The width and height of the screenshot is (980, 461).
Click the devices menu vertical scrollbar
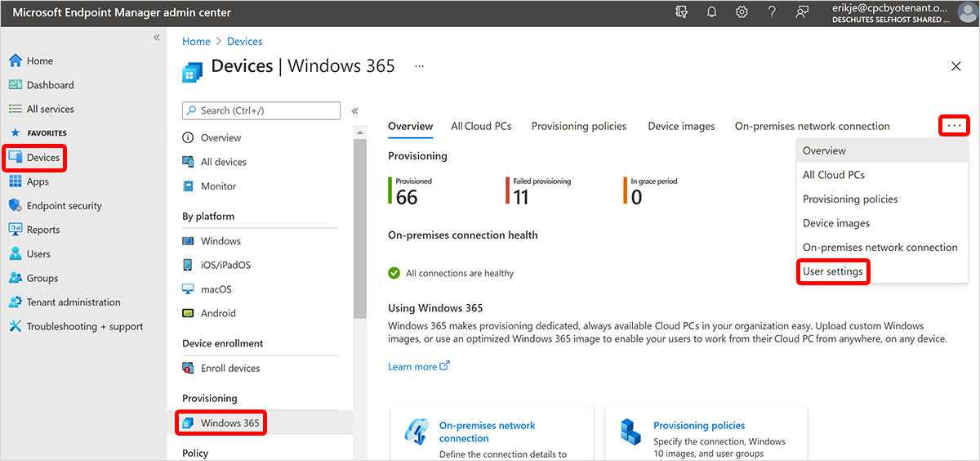coord(360,229)
